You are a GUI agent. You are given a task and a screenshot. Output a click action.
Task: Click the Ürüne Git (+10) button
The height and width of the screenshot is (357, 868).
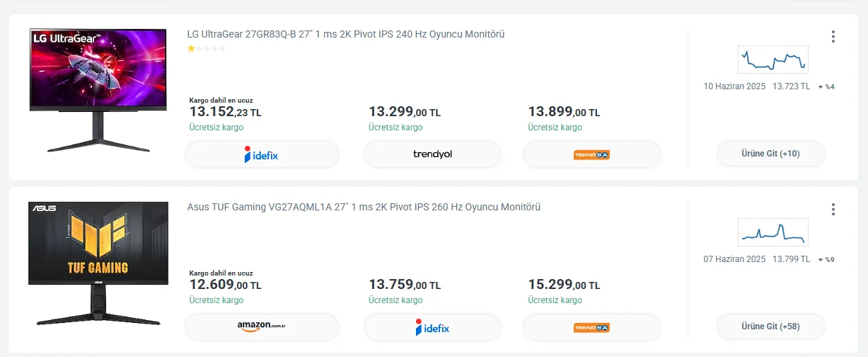click(x=770, y=154)
